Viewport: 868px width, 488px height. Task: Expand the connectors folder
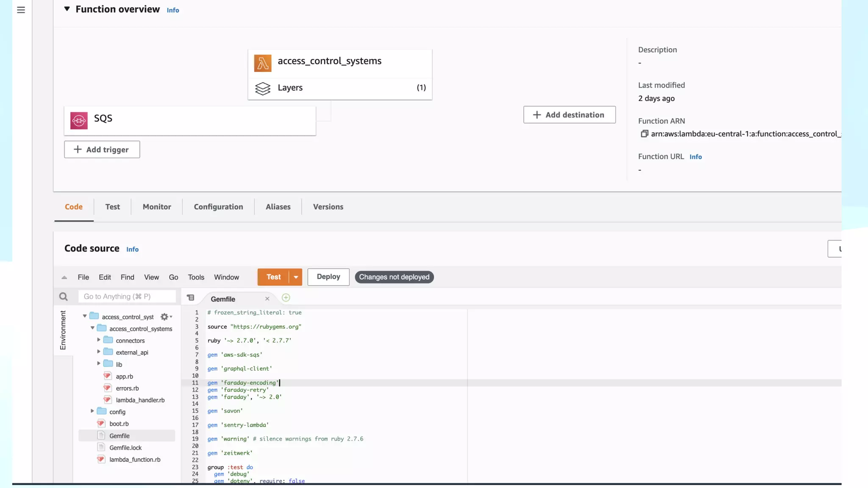[99, 340]
